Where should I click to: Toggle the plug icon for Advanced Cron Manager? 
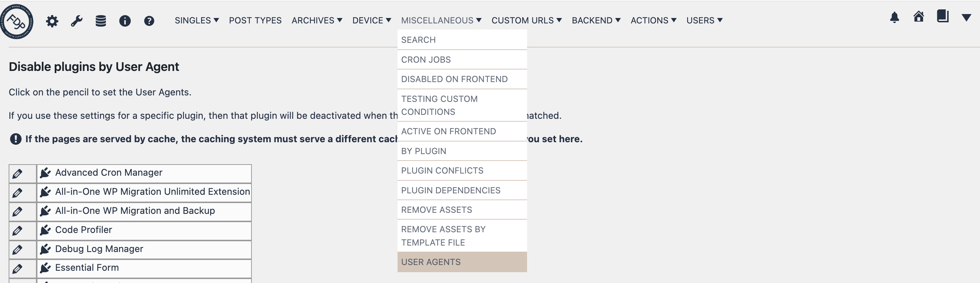tap(46, 172)
